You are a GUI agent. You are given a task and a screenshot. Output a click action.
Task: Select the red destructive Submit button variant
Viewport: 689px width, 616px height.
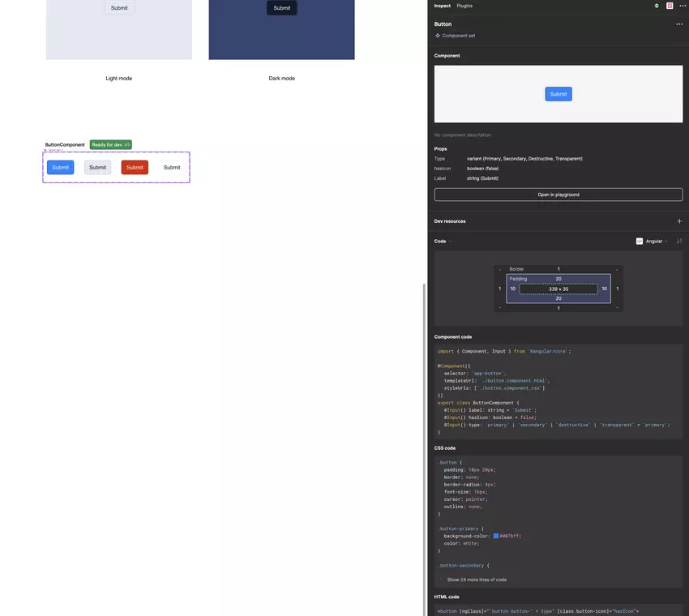pyautogui.click(x=135, y=168)
